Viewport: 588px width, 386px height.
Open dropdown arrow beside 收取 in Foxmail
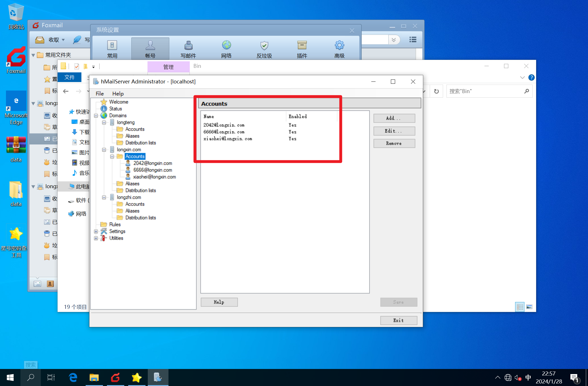[x=63, y=40]
